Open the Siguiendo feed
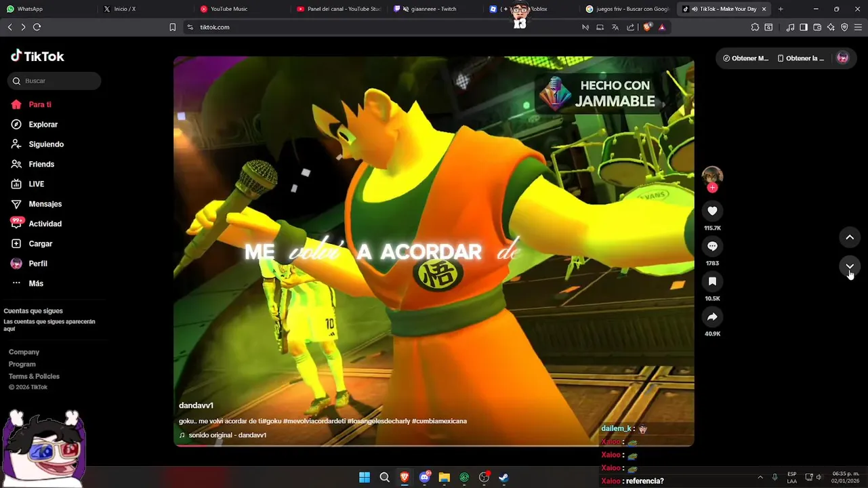This screenshot has width=868, height=488. [37, 144]
